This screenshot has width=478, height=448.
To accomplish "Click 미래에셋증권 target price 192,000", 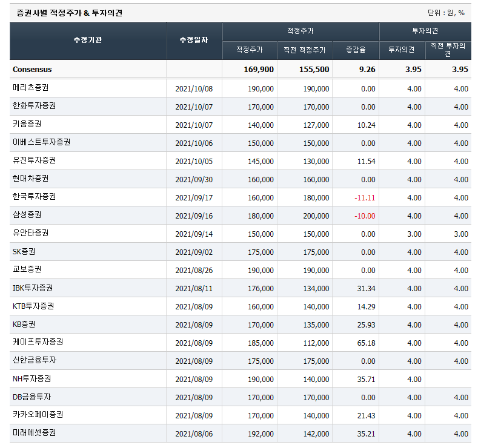I will tap(261, 434).
